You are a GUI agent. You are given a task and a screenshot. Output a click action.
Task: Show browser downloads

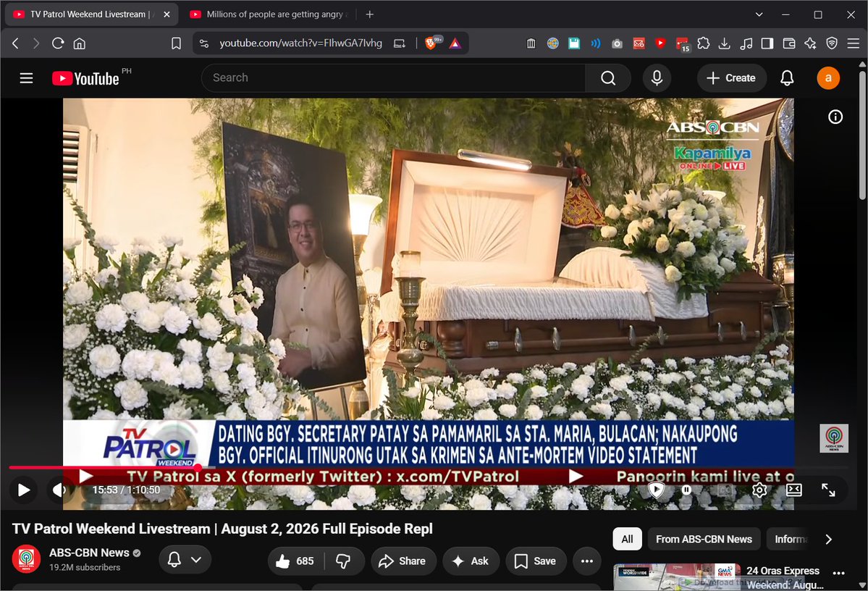(724, 43)
